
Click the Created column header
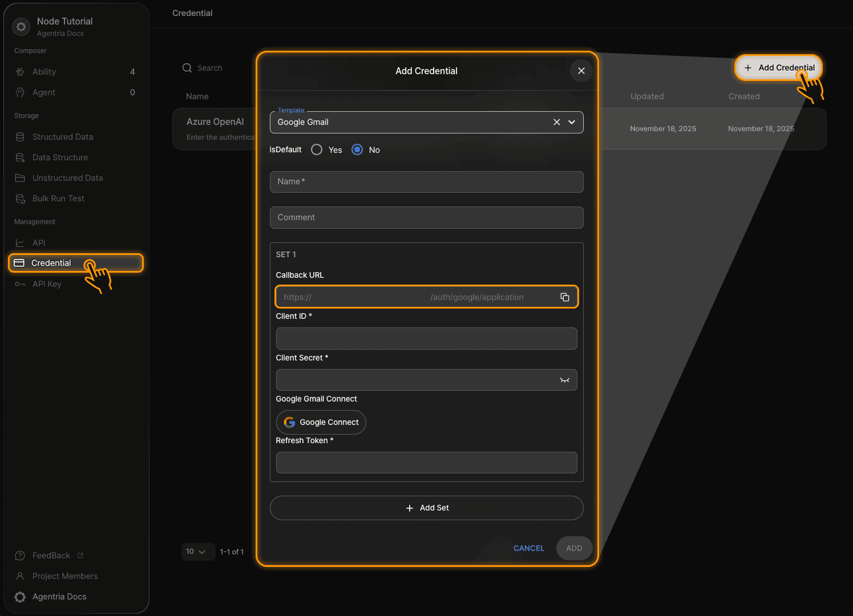[x=744, y=96]
